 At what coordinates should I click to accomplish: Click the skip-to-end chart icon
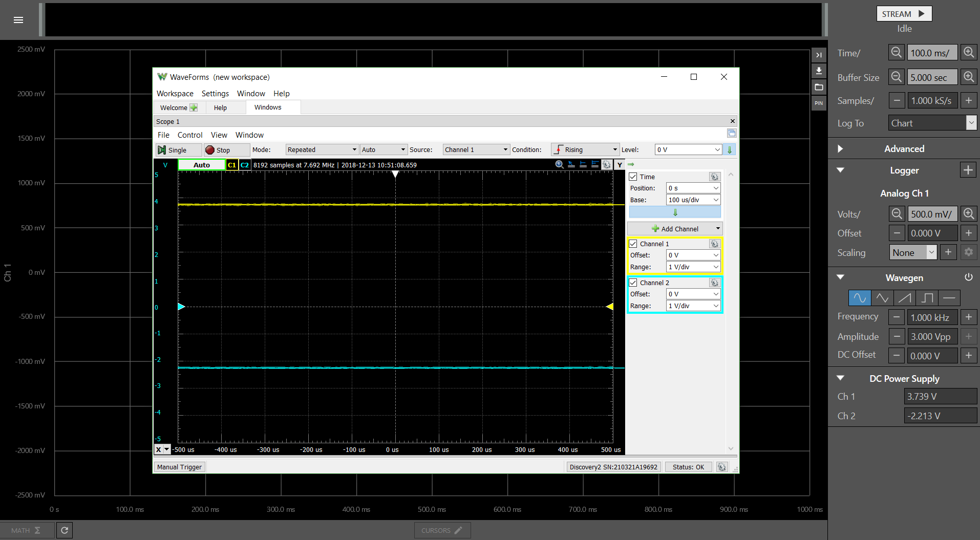tap(819, 55)
